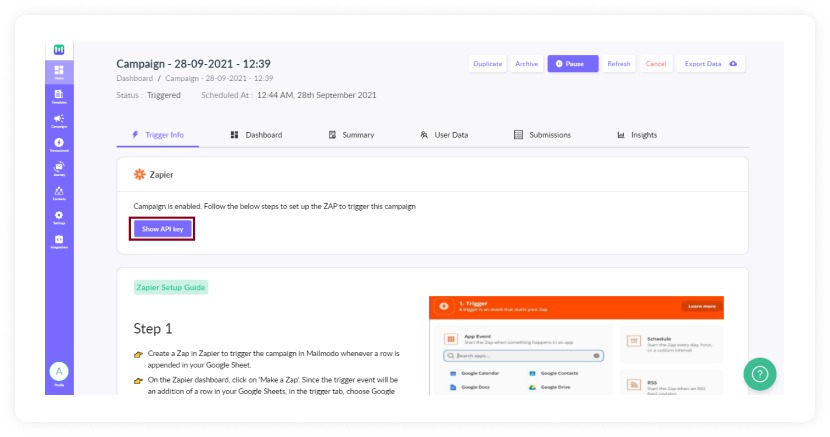Click the cloud icon in Export Data
This screenshot has width=830, height=437.
(733, 63)
